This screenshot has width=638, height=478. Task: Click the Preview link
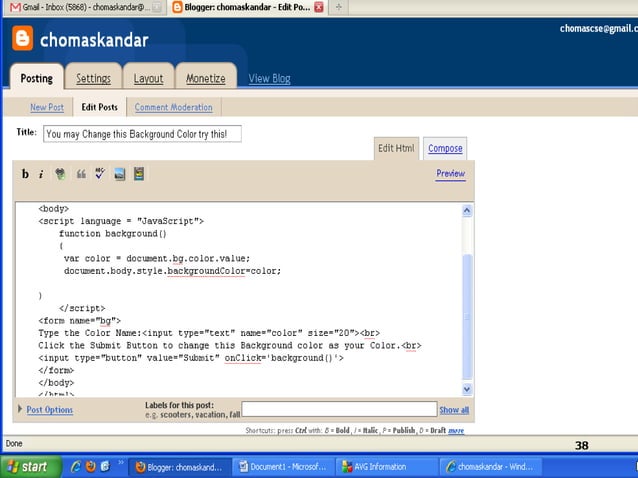click(x=450, y=174)
